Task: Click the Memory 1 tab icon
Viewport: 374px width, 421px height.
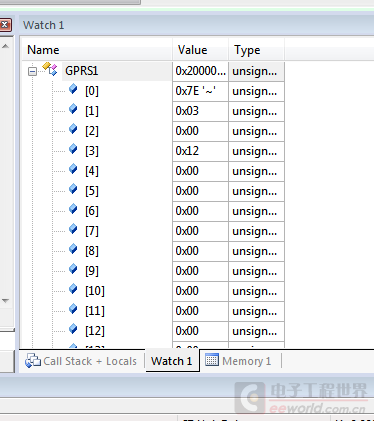Action: click(x=212, y=360)
